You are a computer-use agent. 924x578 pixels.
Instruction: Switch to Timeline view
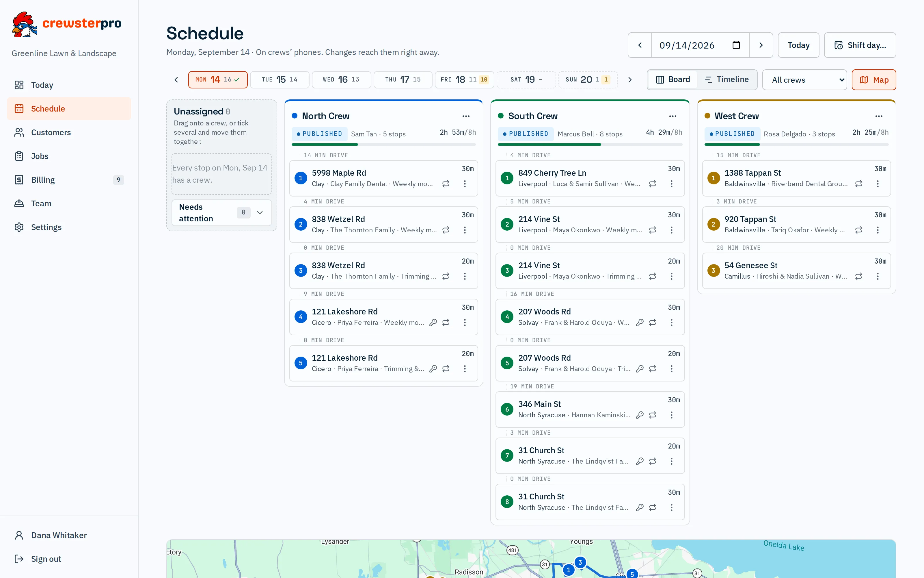tap(726, 79)
